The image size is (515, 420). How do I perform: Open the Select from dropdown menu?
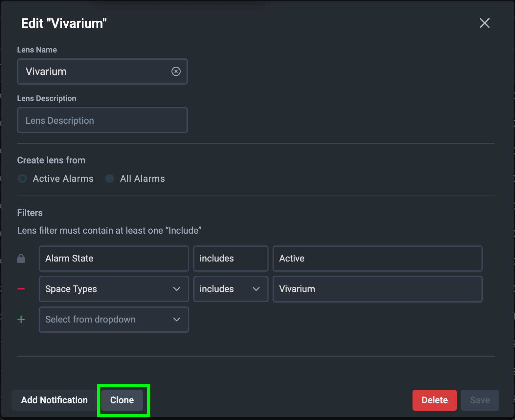coord(114,320)
